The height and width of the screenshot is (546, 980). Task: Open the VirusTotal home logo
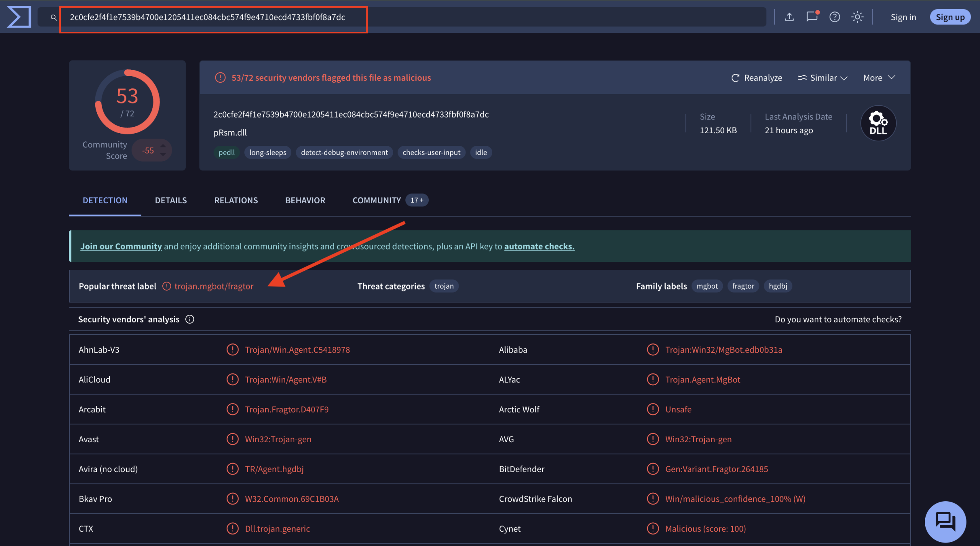point(19,17)
